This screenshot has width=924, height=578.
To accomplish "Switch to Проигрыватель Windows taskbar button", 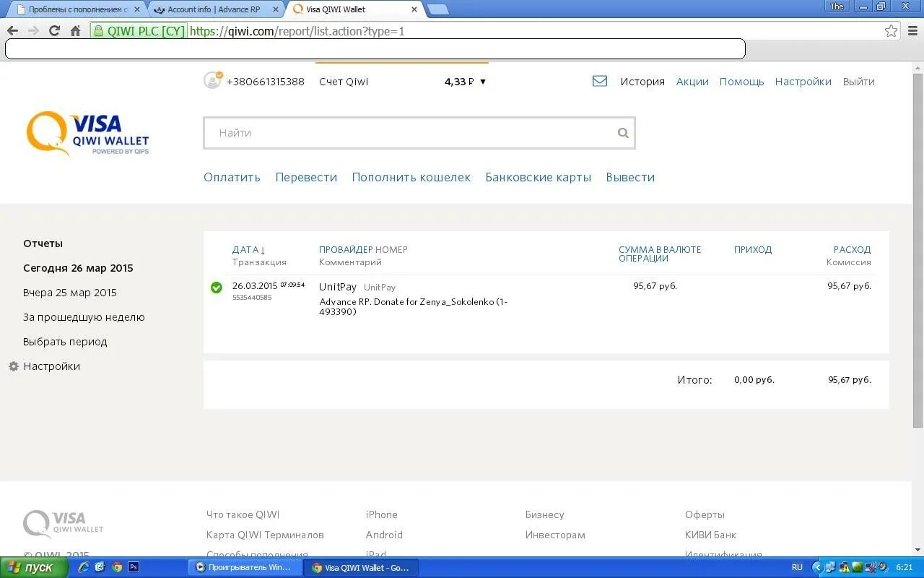I will [244, 567].
